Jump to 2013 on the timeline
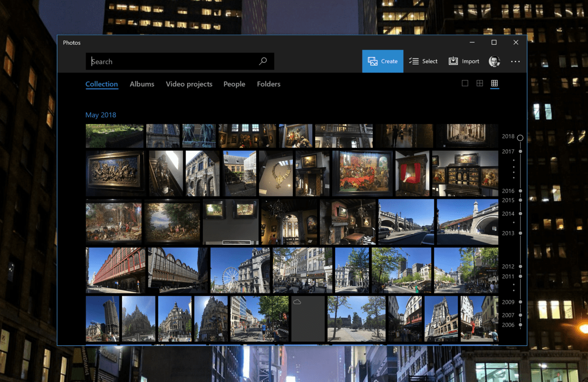 tap(508, 233)
